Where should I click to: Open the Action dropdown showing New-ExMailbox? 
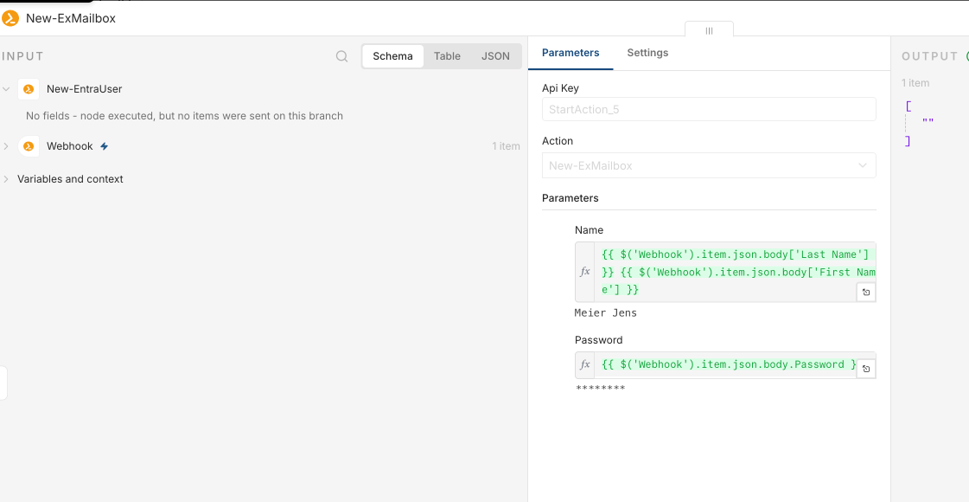coord(709,166)
